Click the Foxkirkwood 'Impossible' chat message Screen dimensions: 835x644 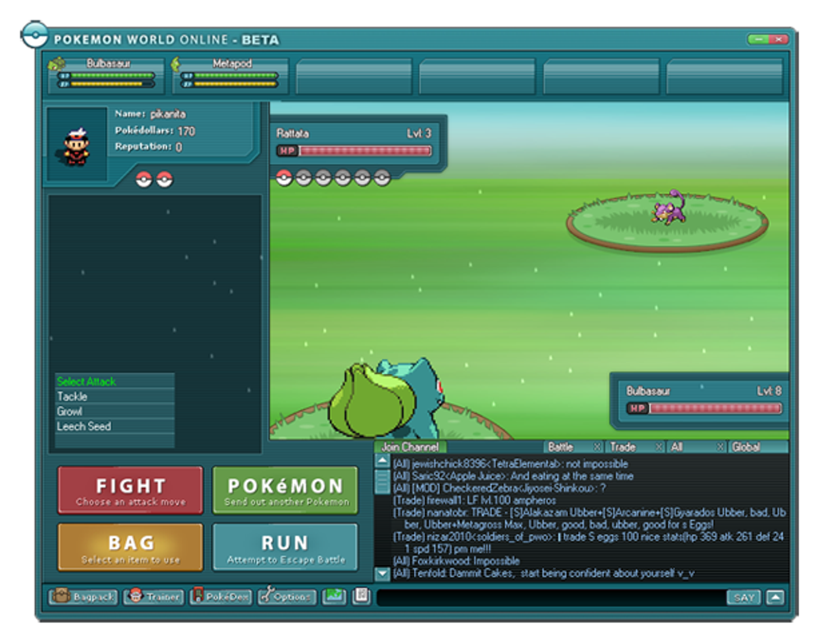[x=456, y=561]
